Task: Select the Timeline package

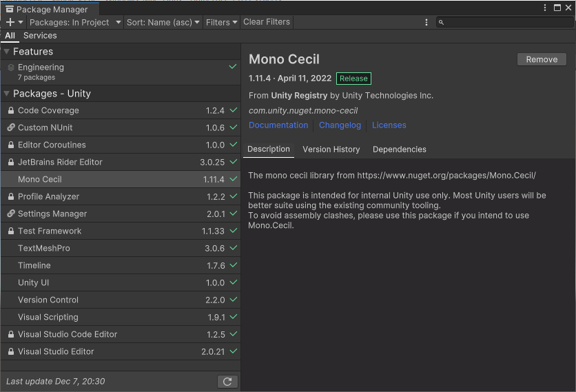Action: click(x=121, y=265)
